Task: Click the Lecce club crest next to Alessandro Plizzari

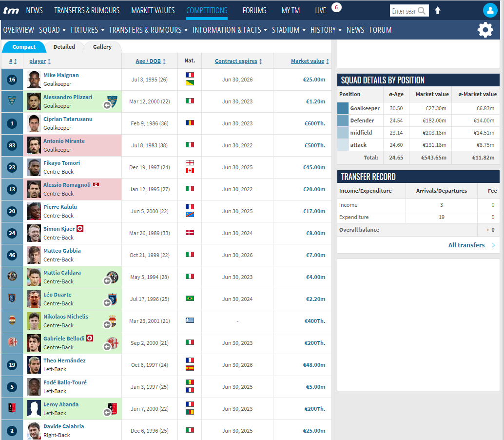Action: click(112, 101)
